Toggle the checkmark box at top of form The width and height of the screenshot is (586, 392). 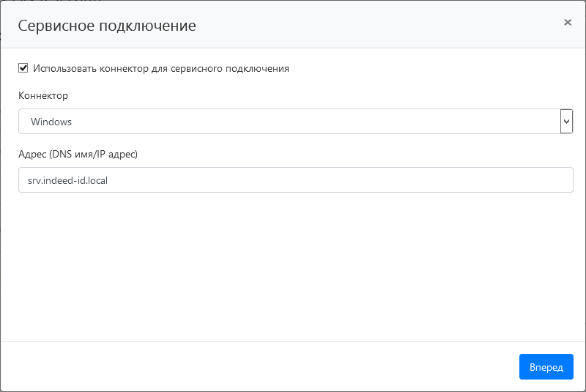[x=23, y=68]
